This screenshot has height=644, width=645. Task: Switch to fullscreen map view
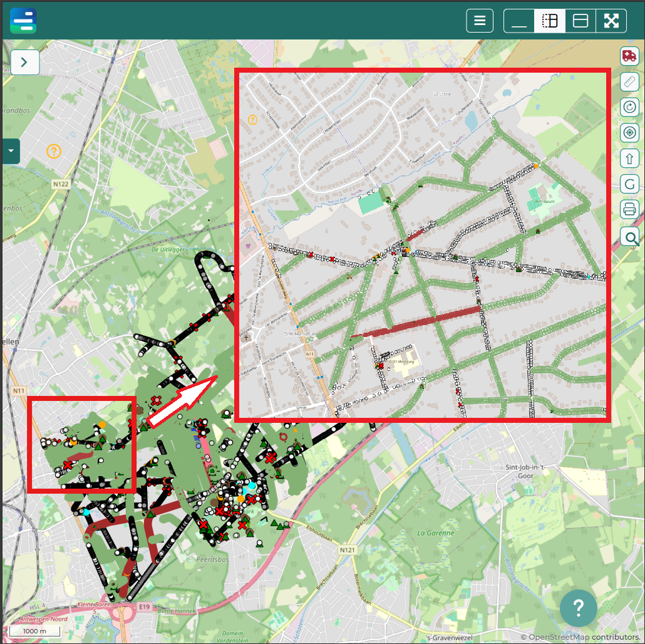[611, 21]
